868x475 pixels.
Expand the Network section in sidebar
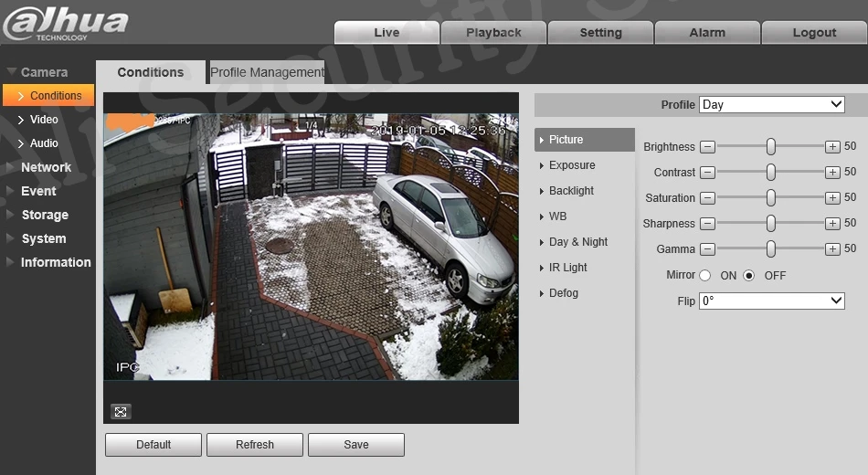tap(38, 167)
